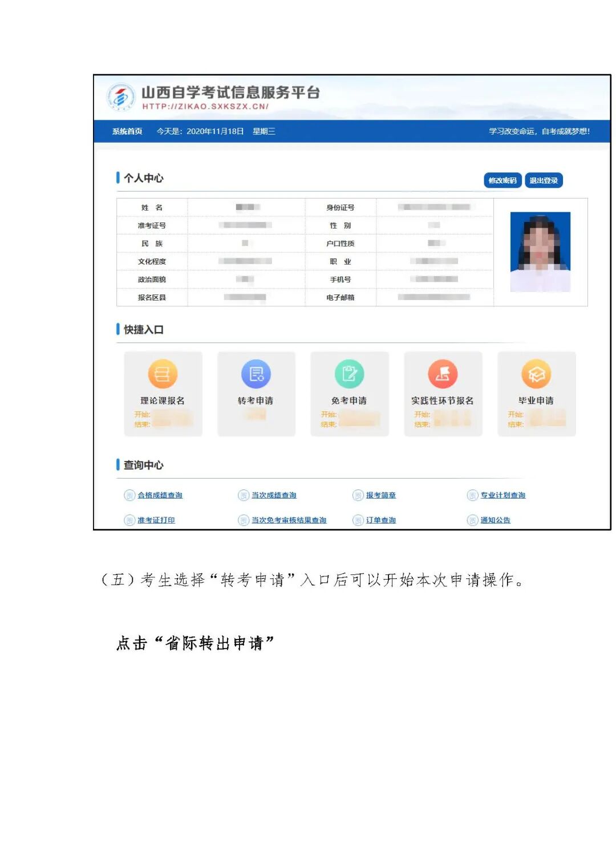The image size is (616, 854).
Task: Click the candidate photo thumbnail
Action: [x=539, y=252]
